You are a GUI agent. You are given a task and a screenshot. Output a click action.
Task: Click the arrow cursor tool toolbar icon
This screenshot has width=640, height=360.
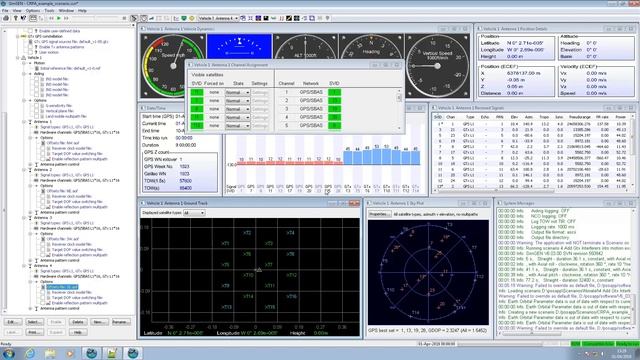pyautogui.click(x=134, y=18)
